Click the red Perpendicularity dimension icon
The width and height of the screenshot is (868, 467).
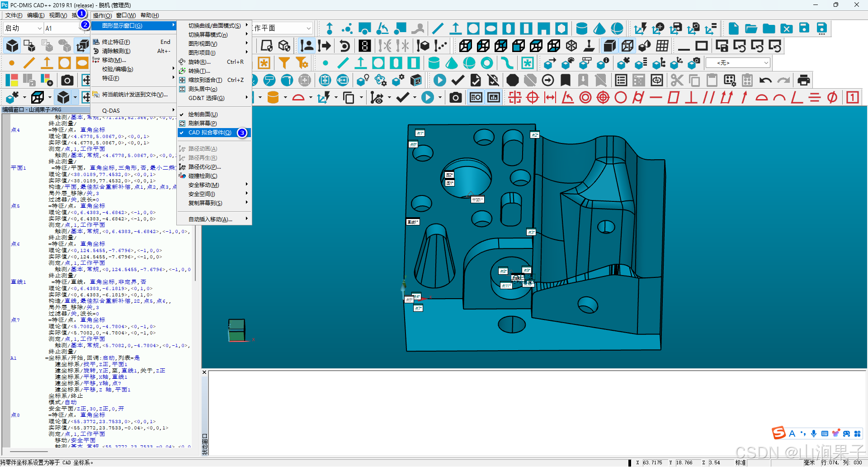[x=691, y=97]
